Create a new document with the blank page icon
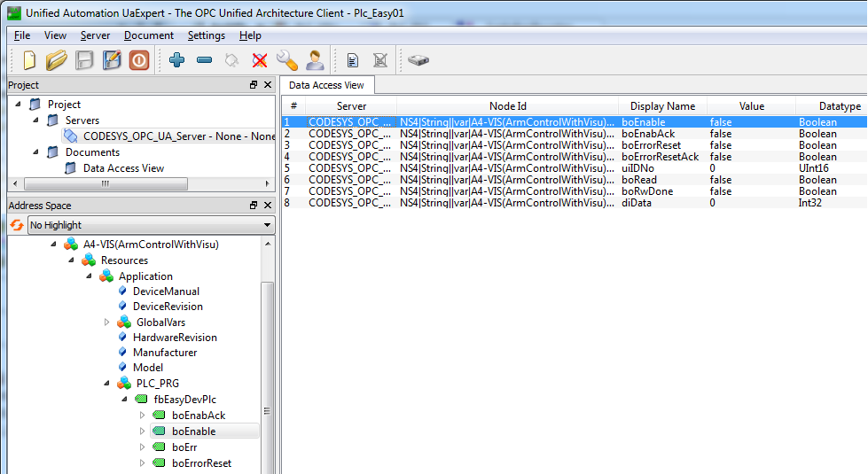This screenshot has height=474, width=868. [29, 60]
